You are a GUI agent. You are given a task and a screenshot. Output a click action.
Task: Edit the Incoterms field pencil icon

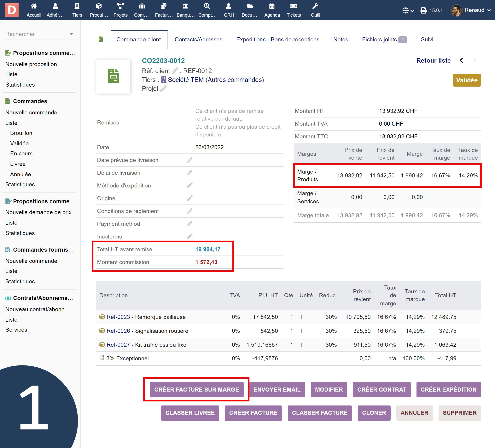(189, 237)
